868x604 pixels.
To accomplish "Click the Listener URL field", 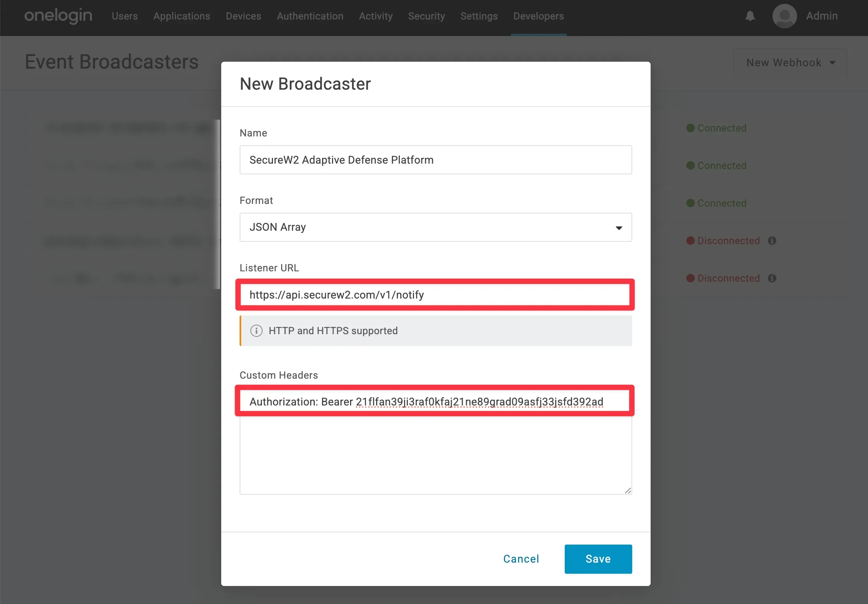I will pyautogui.click(x=436, y=295).
